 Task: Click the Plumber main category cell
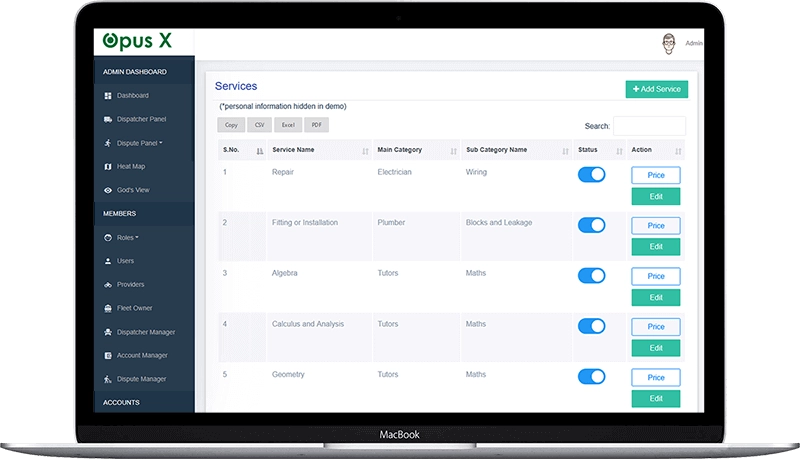coord(391,222)
